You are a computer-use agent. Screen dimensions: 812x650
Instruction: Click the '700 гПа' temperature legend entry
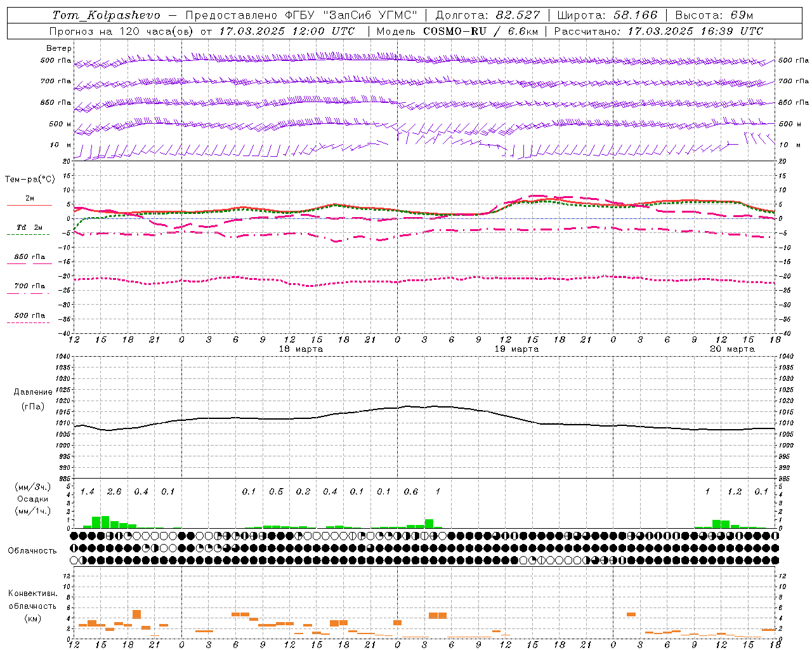pyautogui.click(x=30, y=286)
